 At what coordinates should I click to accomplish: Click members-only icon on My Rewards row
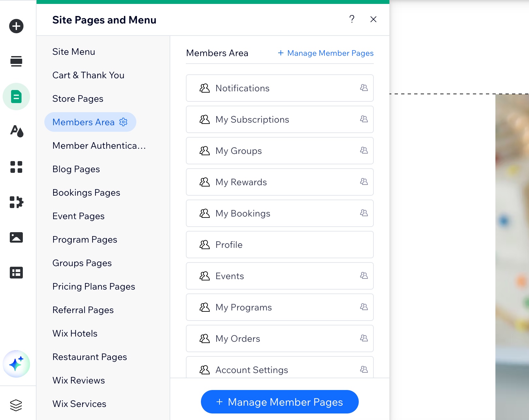(x=364, y=182)
